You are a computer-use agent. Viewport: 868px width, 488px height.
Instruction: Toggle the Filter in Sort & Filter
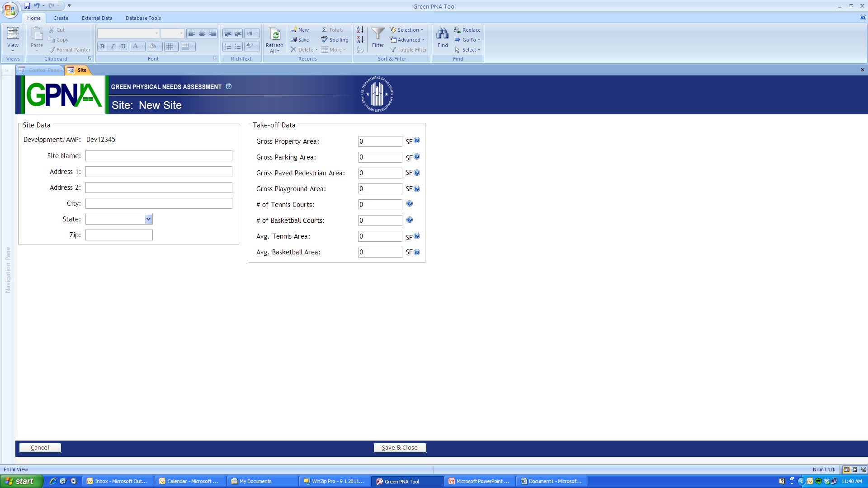408,50
